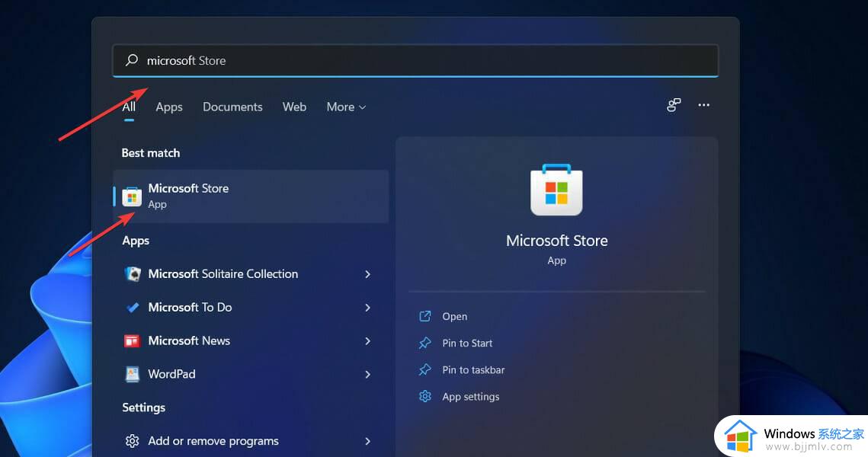Screen dimensions: 868x457
Task: Open App settings for Microsoft Store
Action: click(470, 397)
